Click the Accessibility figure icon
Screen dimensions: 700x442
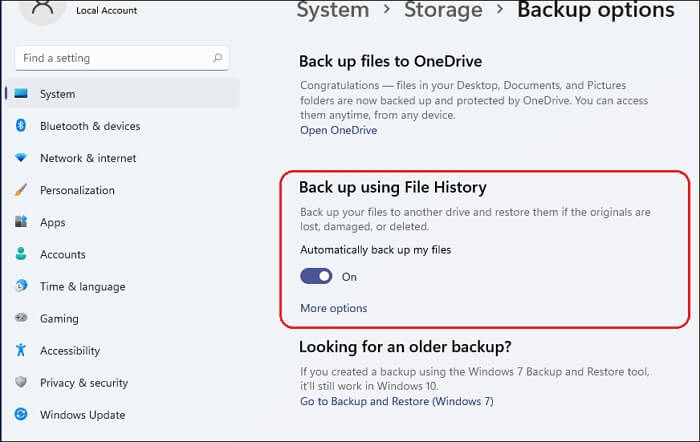(21, 351)
